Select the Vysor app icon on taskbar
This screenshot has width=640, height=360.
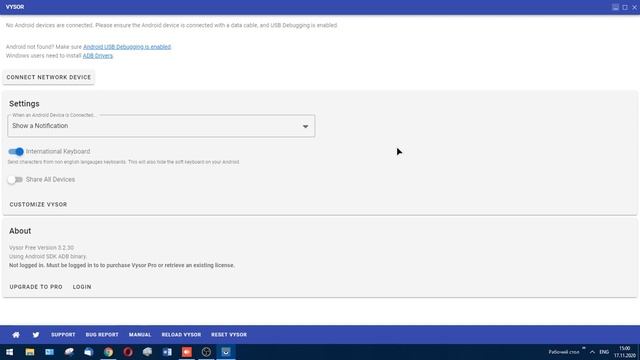pos(226,352)
